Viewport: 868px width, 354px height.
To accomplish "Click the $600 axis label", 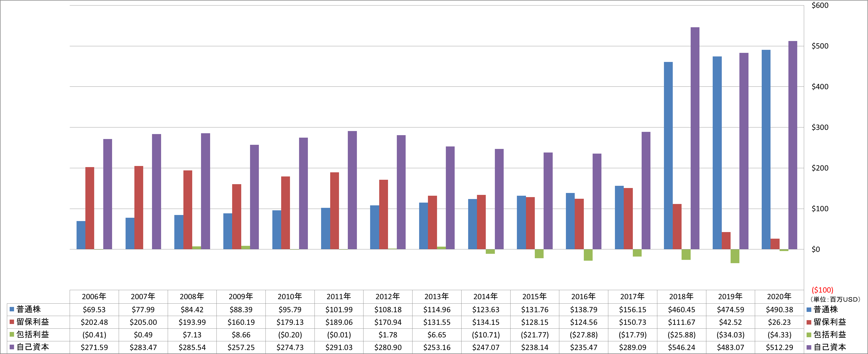I will pos(820,6).
